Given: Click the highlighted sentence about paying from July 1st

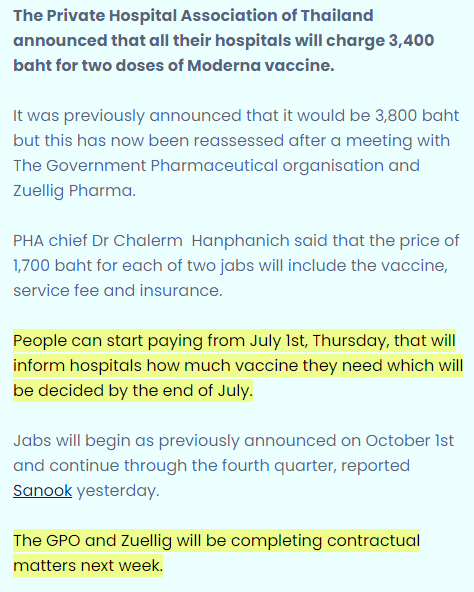Looking at the screenshot, I should 238,365.
